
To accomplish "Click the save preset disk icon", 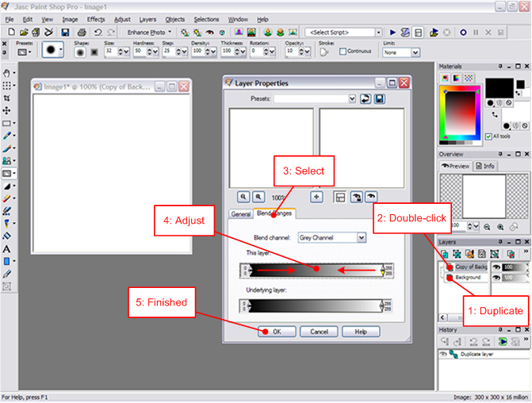I will coord(380,99).
